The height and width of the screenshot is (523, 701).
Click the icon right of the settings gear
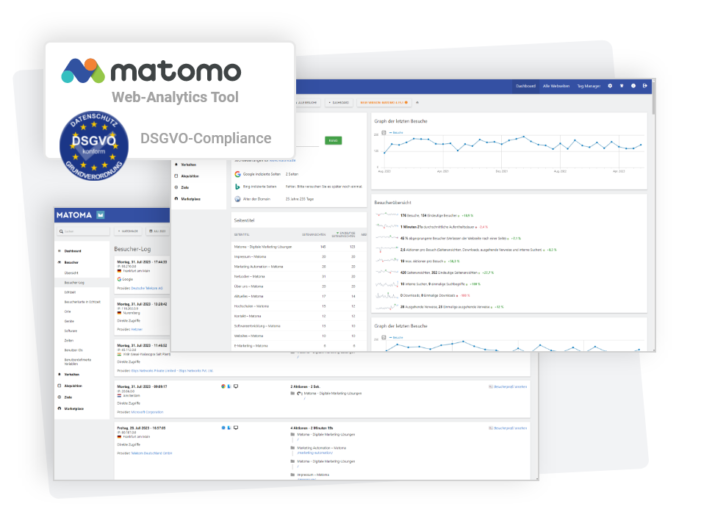pyautogui.click(x=621, y=86)
